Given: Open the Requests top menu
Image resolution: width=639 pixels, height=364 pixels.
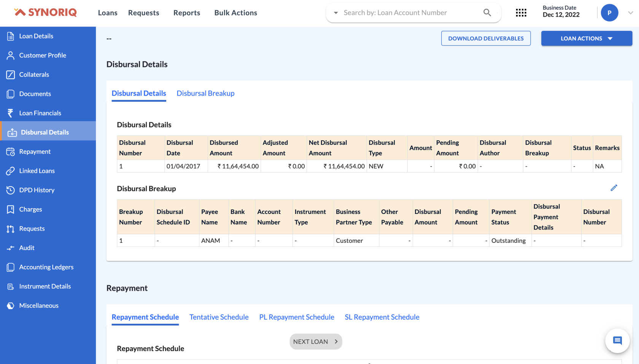Looking at the screenshot, I should [x=144, y=13].
